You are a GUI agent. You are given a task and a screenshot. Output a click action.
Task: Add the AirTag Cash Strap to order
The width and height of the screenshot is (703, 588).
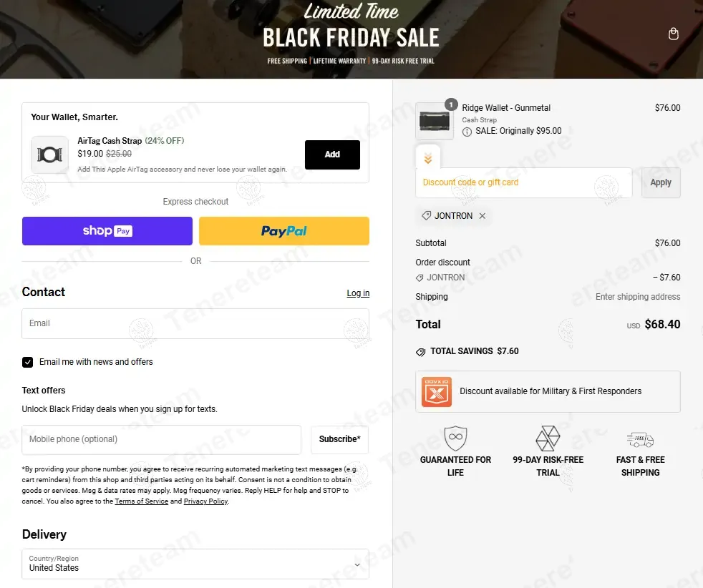click(332, 155)
